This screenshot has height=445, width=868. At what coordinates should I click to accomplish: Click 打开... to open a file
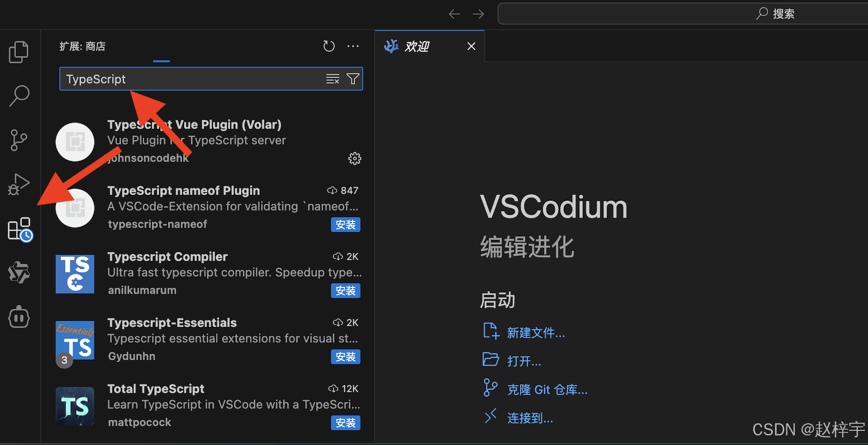(x=524, y=361)
